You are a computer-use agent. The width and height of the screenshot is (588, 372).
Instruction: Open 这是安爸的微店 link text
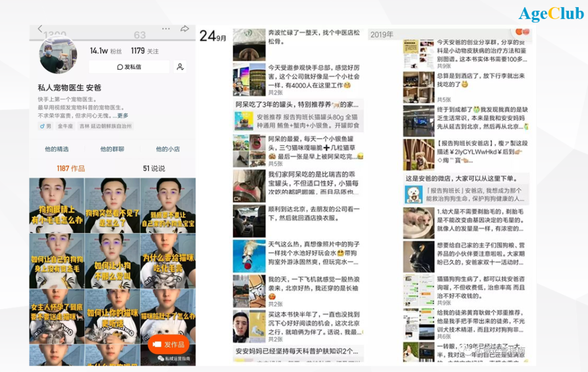pyautogui.click(x=461, y=179)
